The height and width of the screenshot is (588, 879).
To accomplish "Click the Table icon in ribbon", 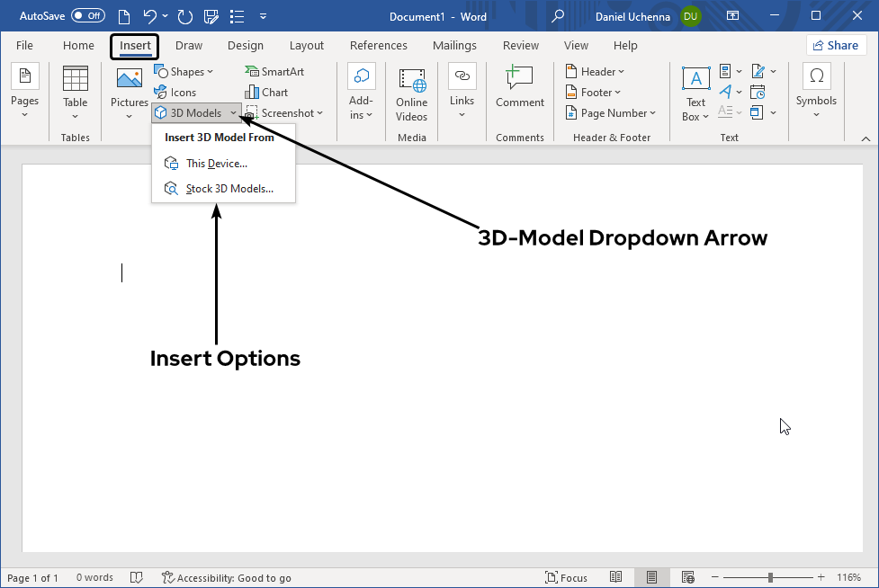I will pos(76,80).
